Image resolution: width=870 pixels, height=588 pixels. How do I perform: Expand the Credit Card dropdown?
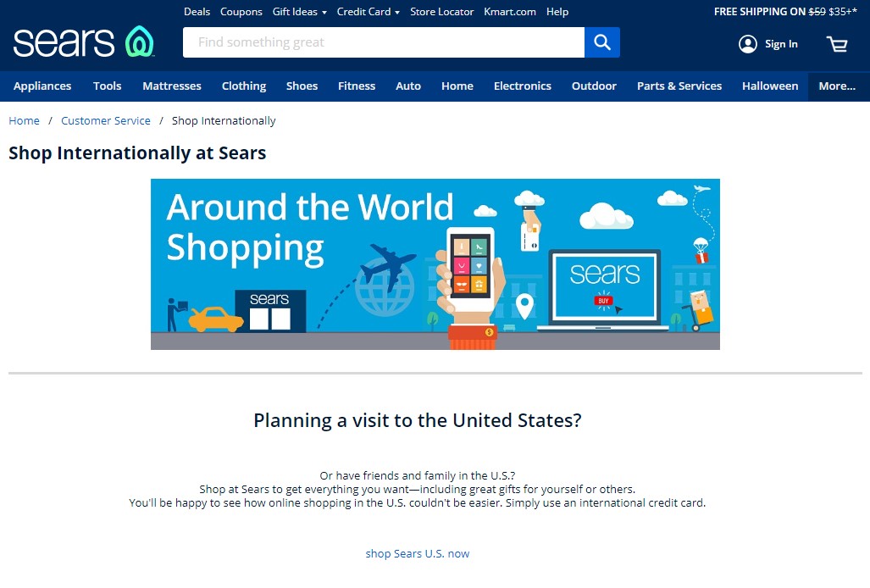point(368,12)
